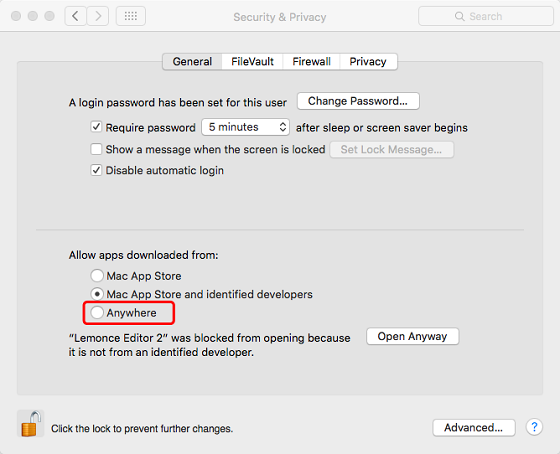
Task: Click the orange padlock icon
Action: click(30, 424)
